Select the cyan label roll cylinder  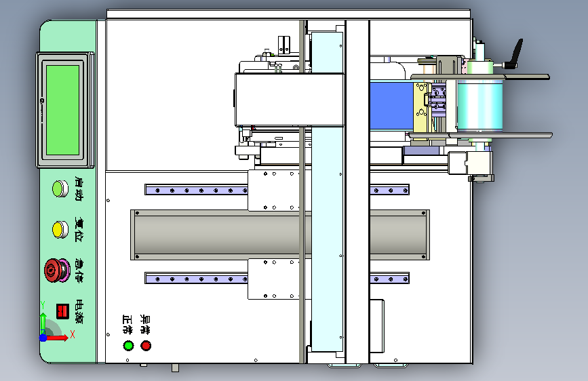480,107
